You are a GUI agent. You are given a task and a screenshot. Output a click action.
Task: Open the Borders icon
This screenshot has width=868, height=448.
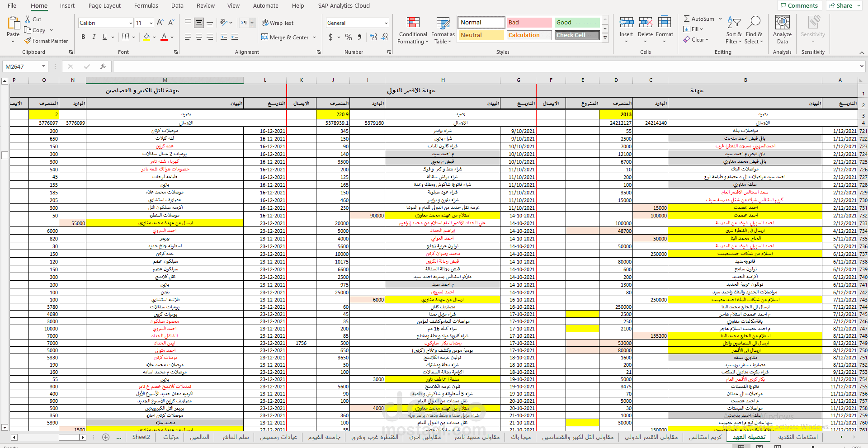[x=126, y=37]
